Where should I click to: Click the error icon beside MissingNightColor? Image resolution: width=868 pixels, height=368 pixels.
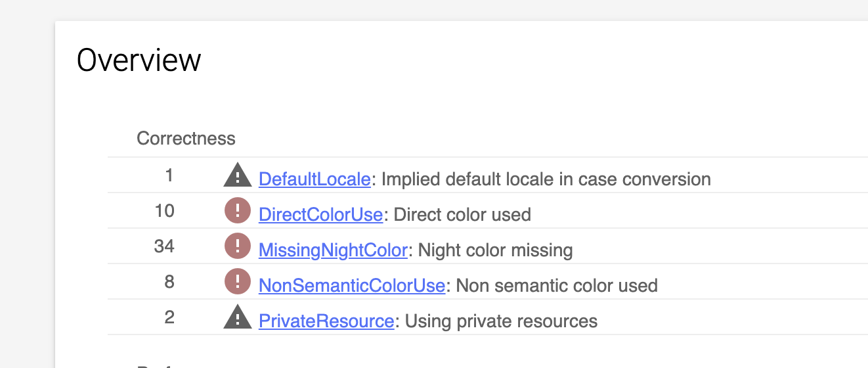click(238, 246)
